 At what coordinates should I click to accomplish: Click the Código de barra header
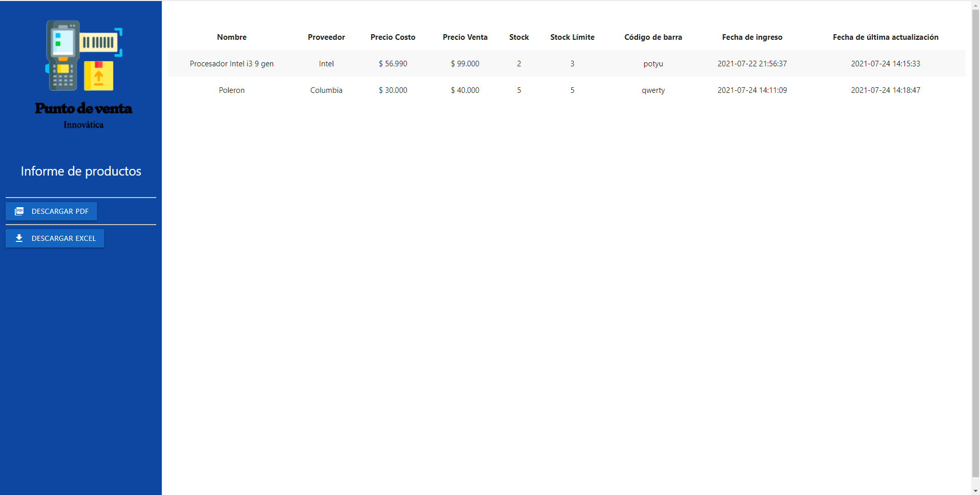[x=653, y=37]
